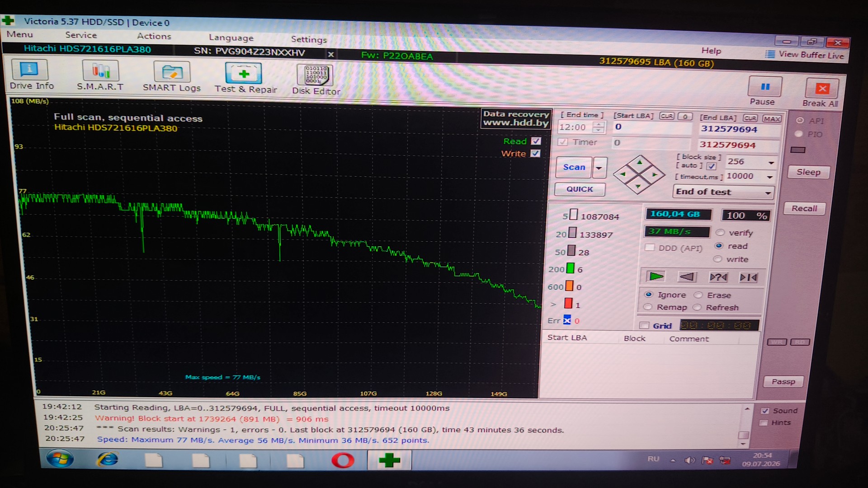The image size is (868, 488).
Task: Toggle the Write graph checkbox
Action: tap(536, 153)
